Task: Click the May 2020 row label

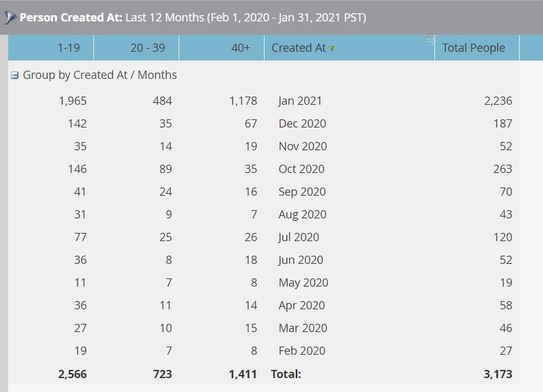Action: pyautogui.click(x=303, y=283)
